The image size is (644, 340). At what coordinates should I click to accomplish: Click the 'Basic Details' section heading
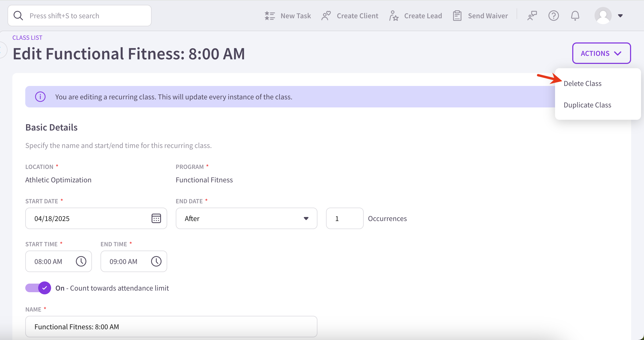pos(51,127)
